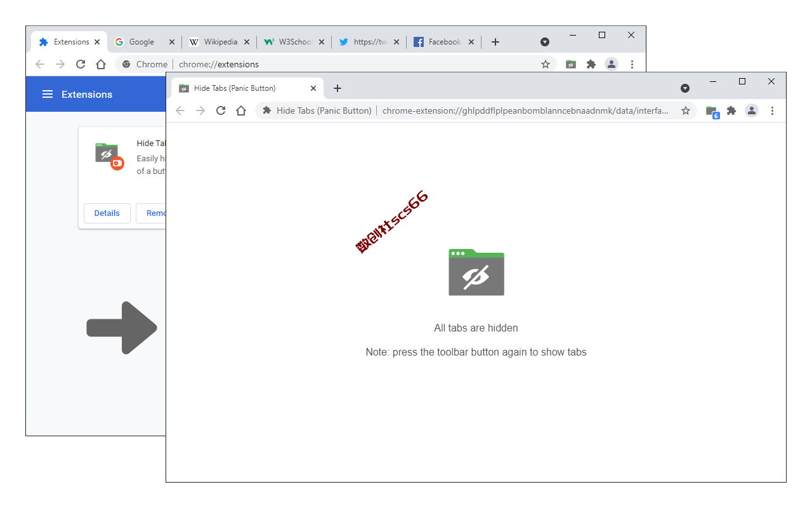This screenshot has width=812, height=508.
Task: Open tab search dropdown in back window
Action: [x=545, y=42]
